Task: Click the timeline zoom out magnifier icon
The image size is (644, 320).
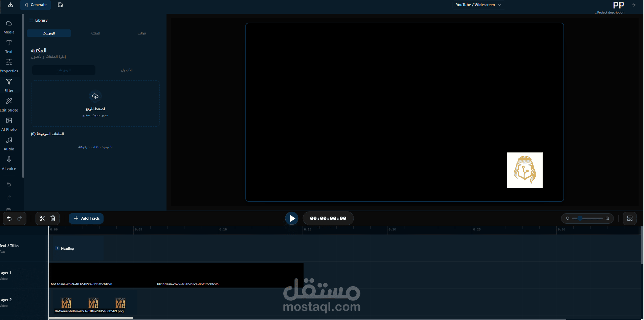Action: click(568, 218)
